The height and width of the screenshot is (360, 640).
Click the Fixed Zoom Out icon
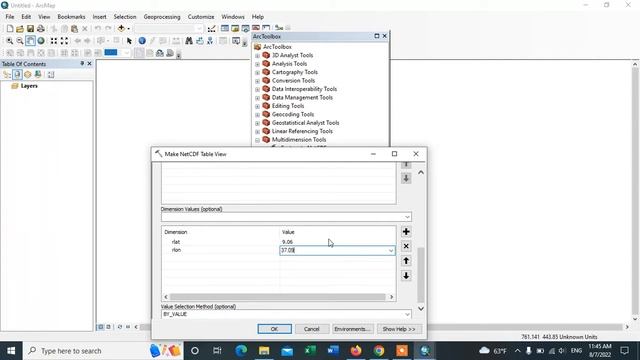(x=64, y=41)
